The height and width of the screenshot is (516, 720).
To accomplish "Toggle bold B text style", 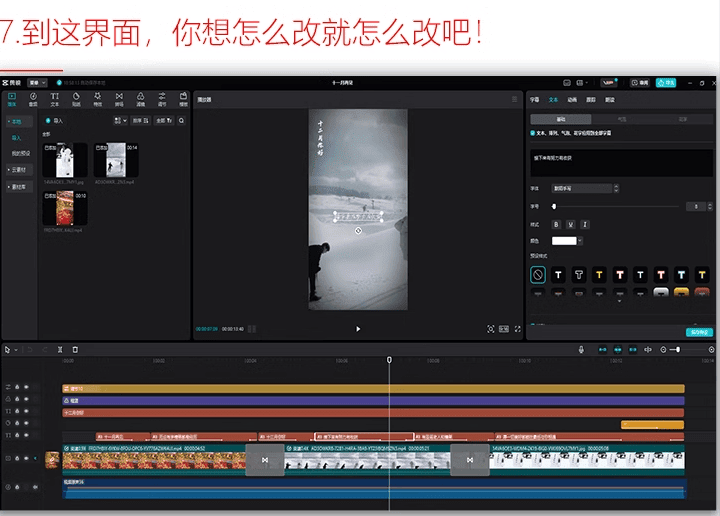I will [557, 224].
